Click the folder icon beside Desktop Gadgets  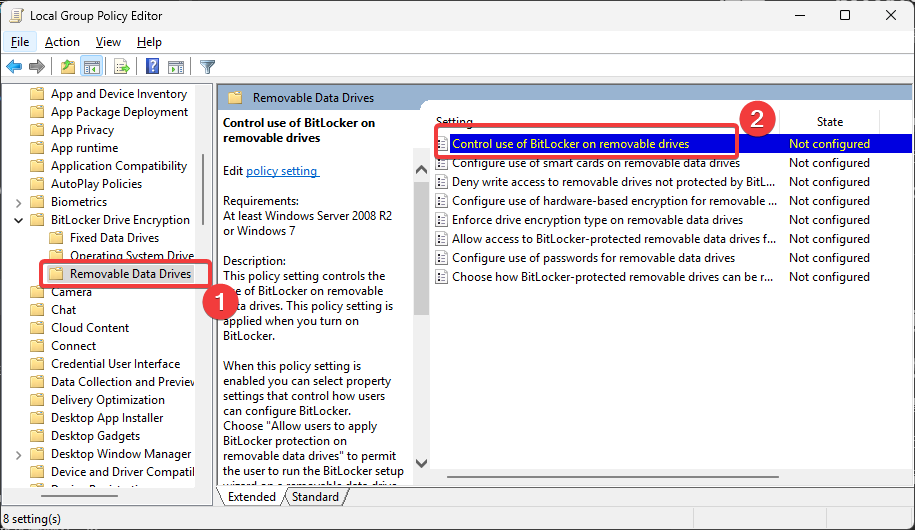pyautogui.click(x=37, y=436)
